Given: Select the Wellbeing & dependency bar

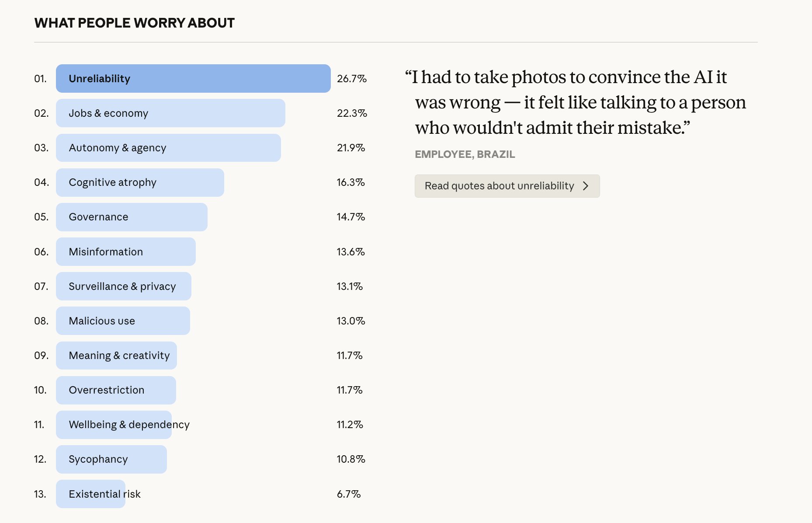Looking at the screenshot, I should click(x=114, y=425).
